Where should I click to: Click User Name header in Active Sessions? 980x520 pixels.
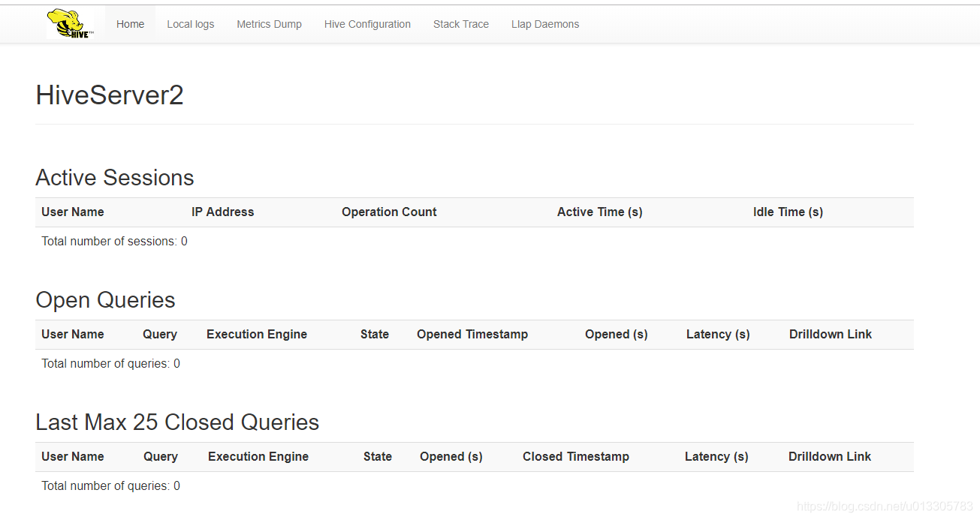click(73, 212)
